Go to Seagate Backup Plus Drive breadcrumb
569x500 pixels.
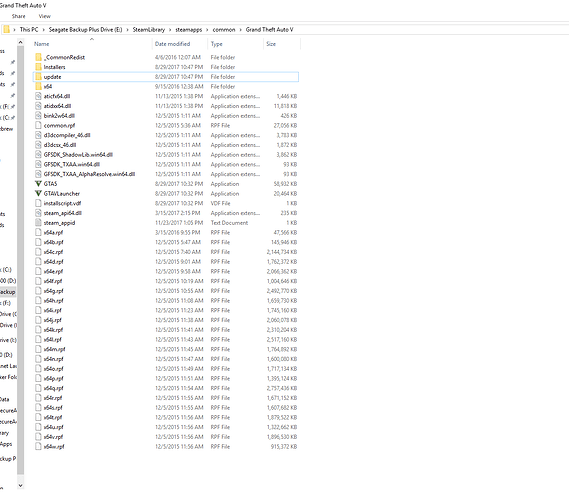(x=85, y=30)
